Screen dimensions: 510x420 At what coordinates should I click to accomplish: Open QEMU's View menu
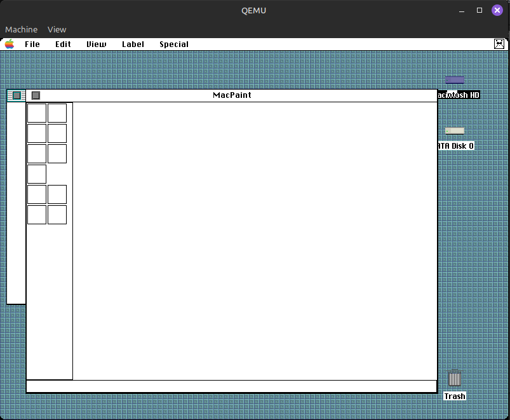point(57,29)
